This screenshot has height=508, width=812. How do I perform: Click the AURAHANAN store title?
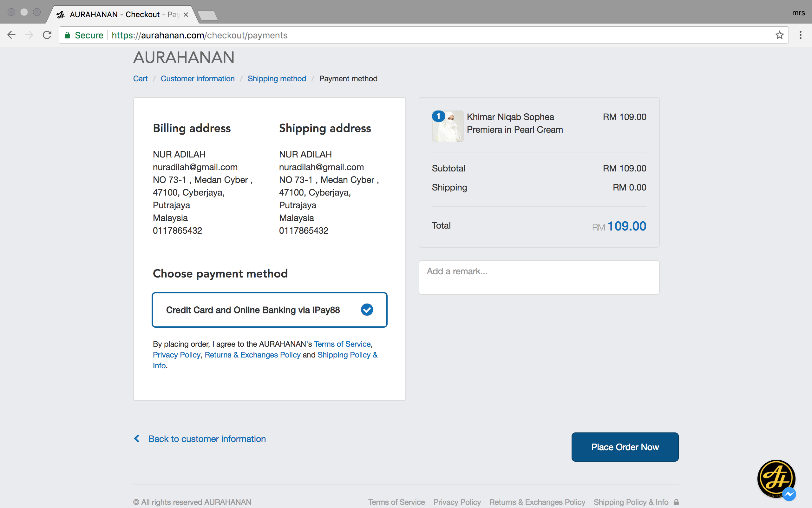pyautogui.click(x=184, y=57)
